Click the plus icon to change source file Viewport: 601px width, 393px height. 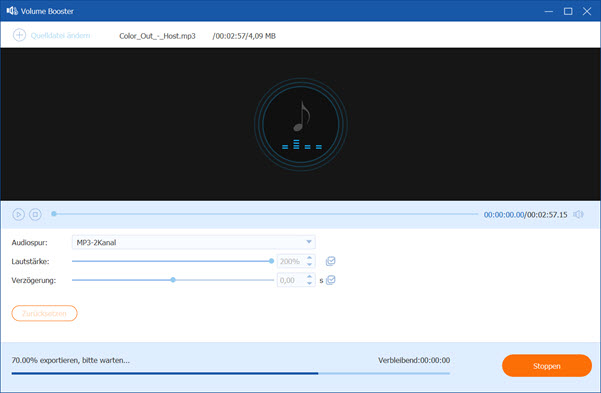pyautogui.click(x=19, y=35)
